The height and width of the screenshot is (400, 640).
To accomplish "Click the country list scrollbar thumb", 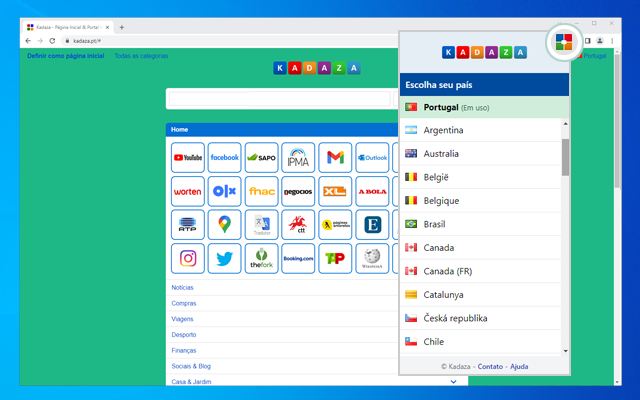I will pos(565,157).
